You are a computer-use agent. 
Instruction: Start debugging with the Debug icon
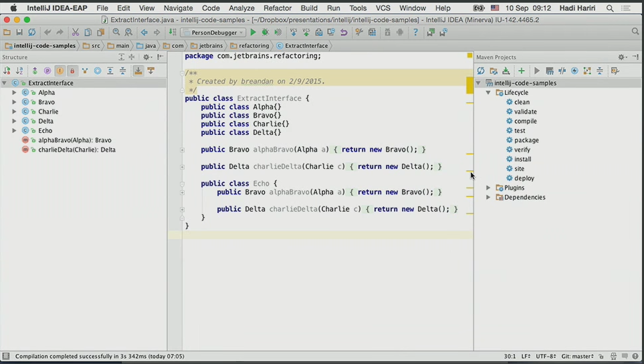(265, 32)
